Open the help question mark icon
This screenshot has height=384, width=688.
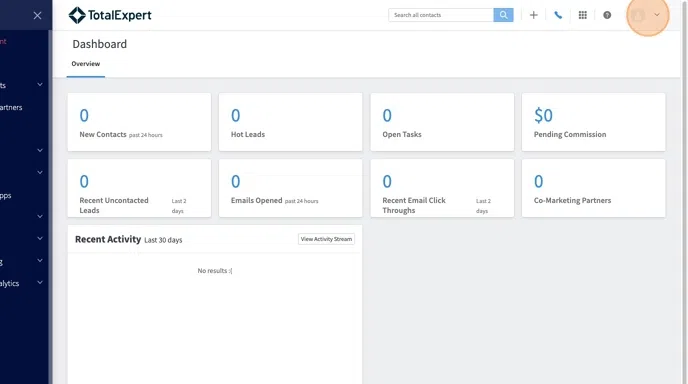click(x=607, y=15)
